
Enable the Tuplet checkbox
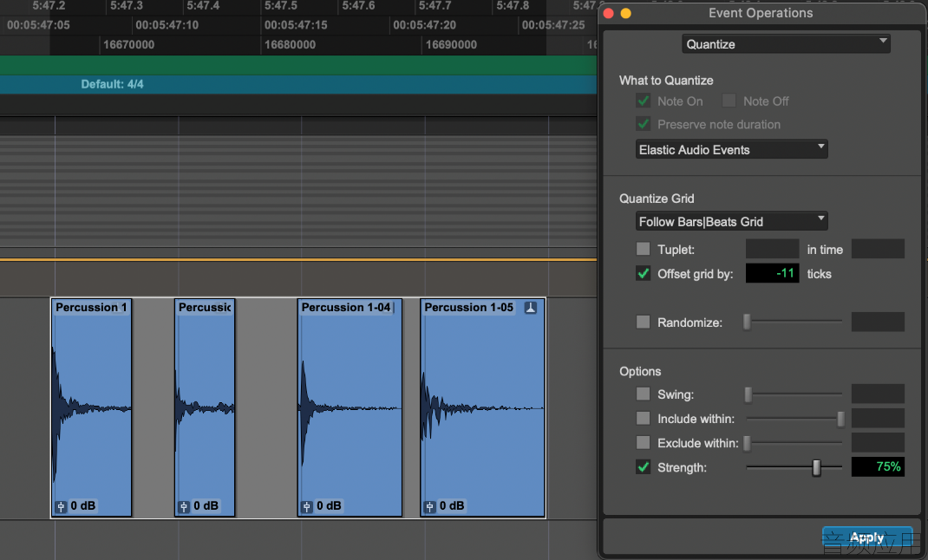pos(644,249)
